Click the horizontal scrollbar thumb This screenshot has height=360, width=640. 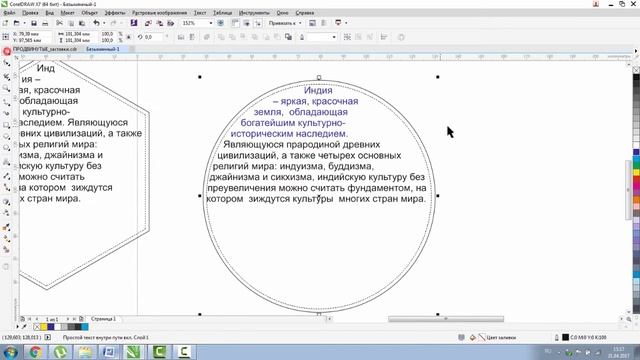pos(446,319)
